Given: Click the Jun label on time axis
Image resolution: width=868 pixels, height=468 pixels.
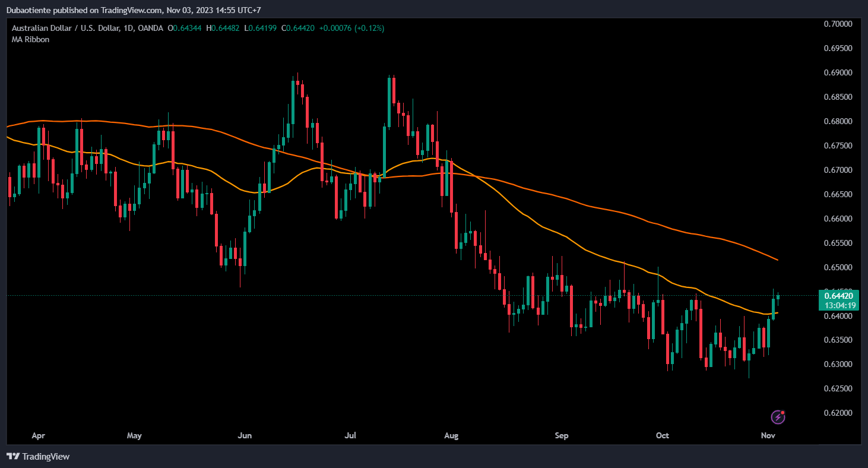Looking at the screenshot, I should point(245,435).
